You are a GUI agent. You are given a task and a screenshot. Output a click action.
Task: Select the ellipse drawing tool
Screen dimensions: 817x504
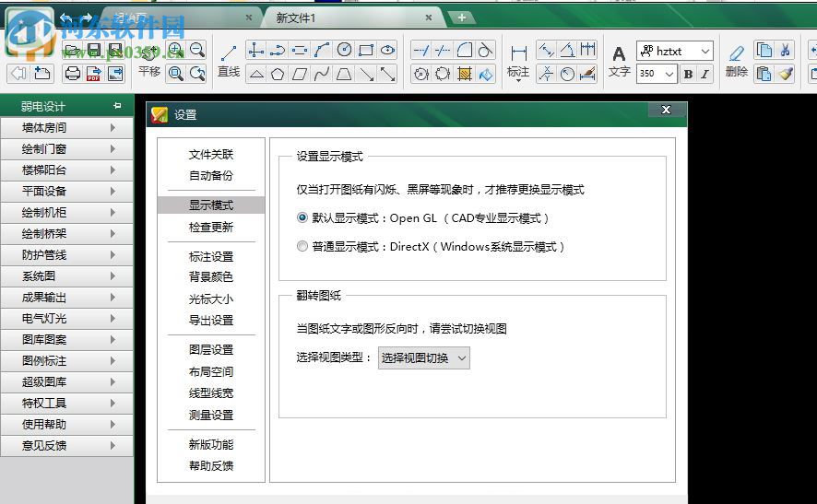coord(387,50)
